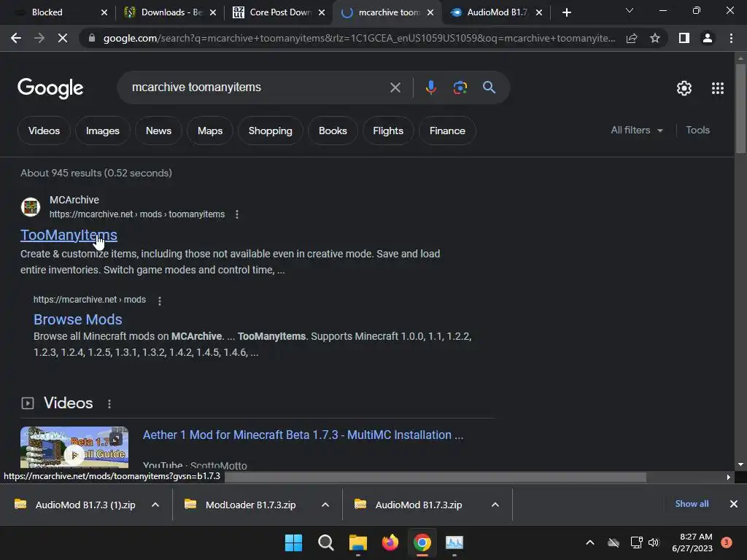
Task: Expand AudioMod B1.7.3 (1).zip options chevron
Action: tap(155, 505)
